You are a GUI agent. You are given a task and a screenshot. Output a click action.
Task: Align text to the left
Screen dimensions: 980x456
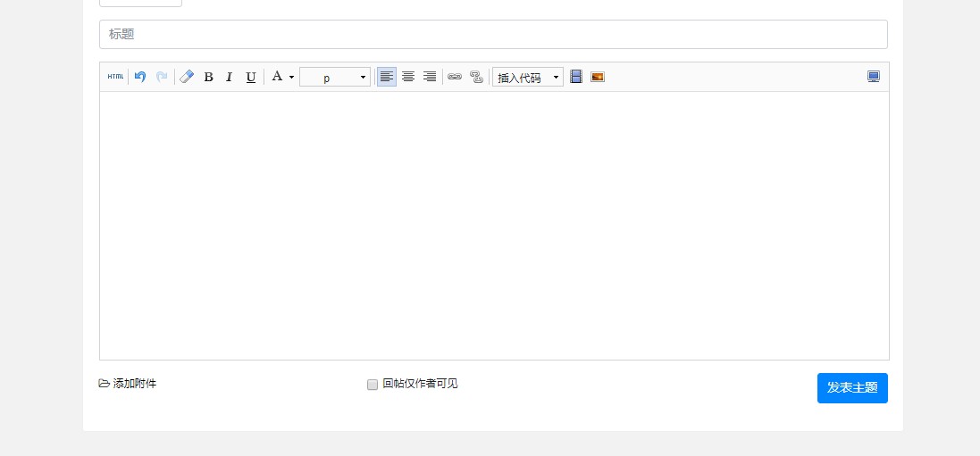pos(387,77)
